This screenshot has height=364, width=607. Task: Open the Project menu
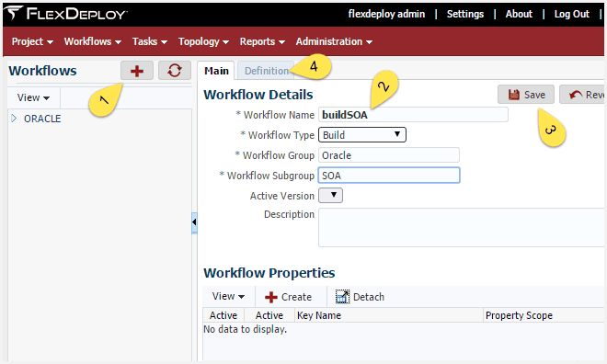(32, 41)
